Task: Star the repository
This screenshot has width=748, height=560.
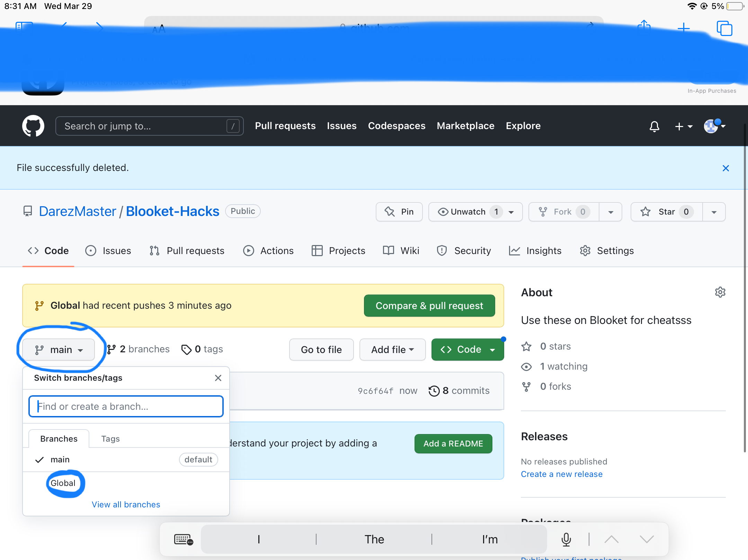Action: click(667, 212)
